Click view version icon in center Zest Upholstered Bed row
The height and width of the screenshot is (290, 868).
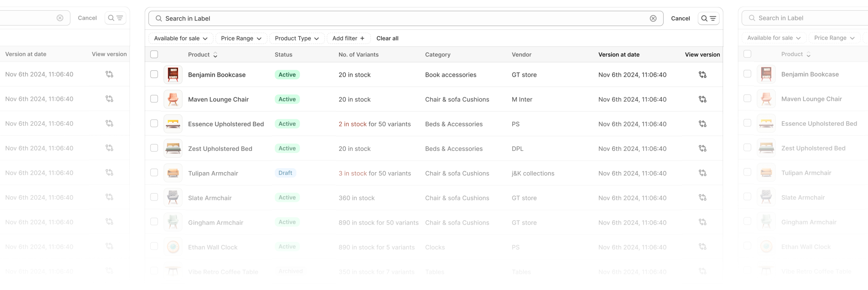point(702,148)
